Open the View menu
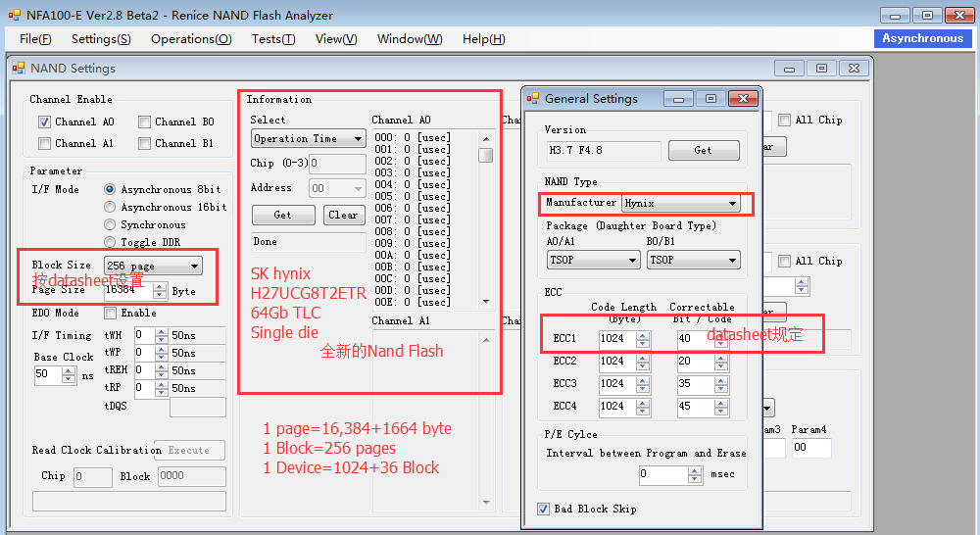This screenshot has width=980, height=535. [x=336, y=39]
